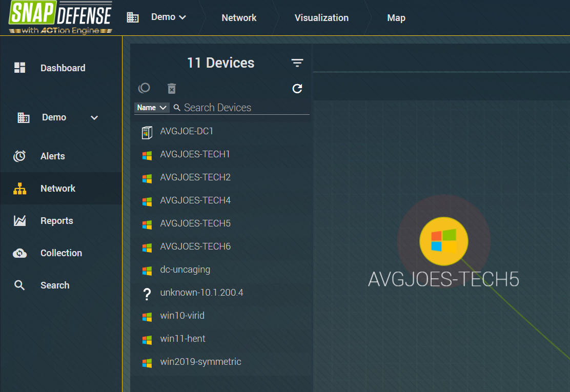Image resolution: width=570 pixels, height=392 pixels.
Task: Click the Search item in the sidebar
Action: (55, 285)
